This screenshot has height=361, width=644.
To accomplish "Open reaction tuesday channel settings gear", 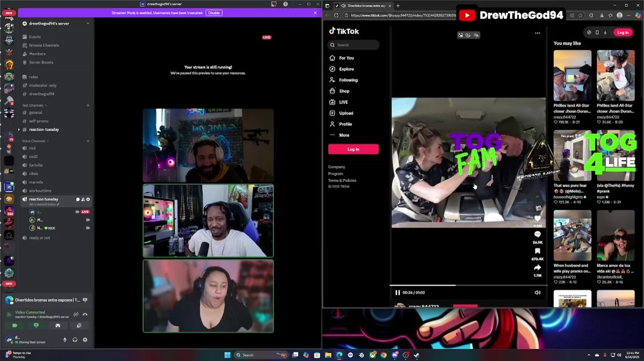I will (88, 200).
